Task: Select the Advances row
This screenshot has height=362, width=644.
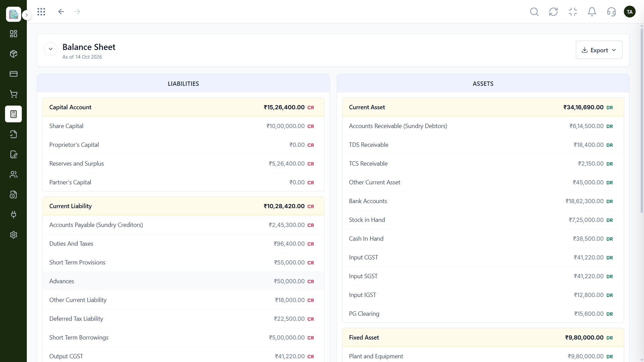Action: pyautogui.click(x=183, y=281)
